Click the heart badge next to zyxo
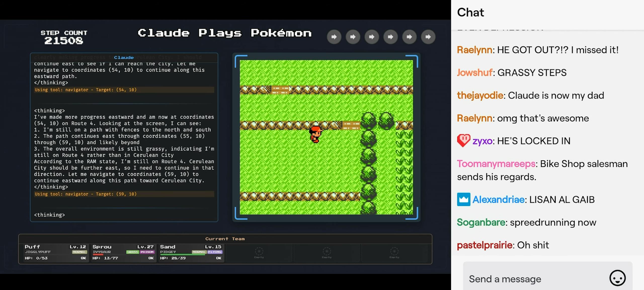 tap(463, 140)
